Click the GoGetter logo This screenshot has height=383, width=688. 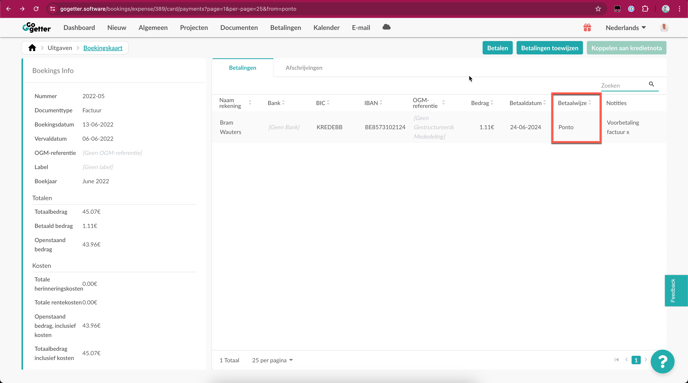(36, 28)
